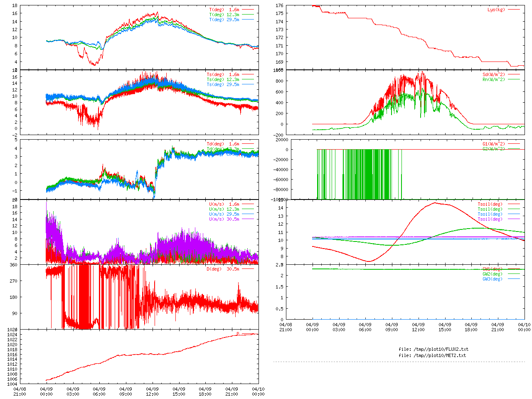Click the "G2(W/m^2)" legend label

[x=494, y=149]
